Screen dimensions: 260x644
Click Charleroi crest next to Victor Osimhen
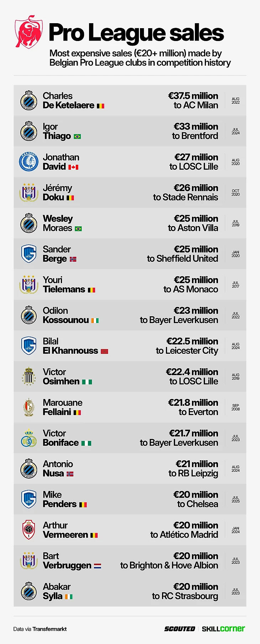pos(28,377)
